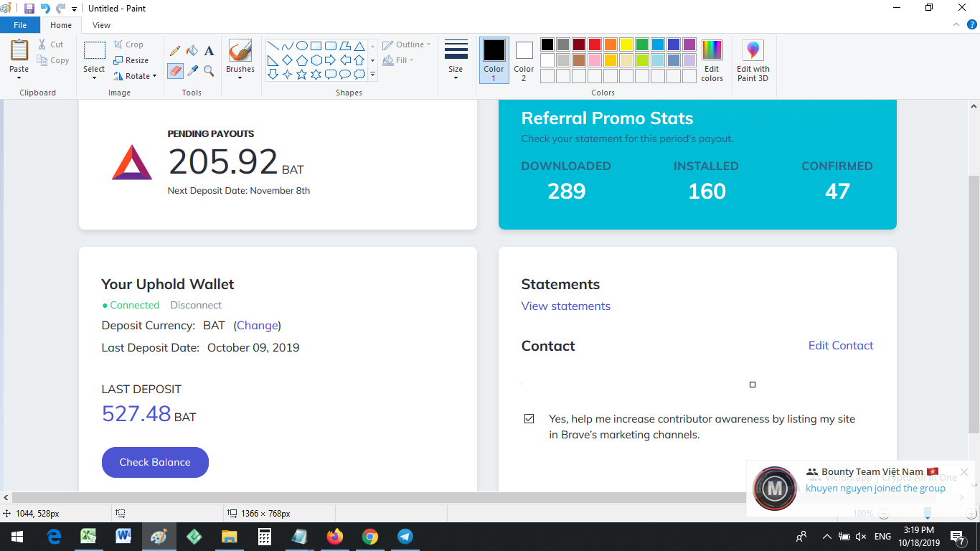Save the drawing from the quick access toolbar

tap(29, 9)
